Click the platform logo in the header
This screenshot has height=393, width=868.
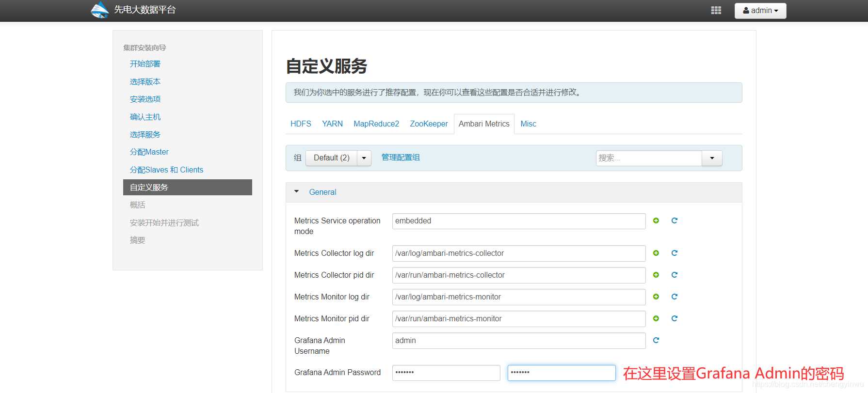click(100, 10)
